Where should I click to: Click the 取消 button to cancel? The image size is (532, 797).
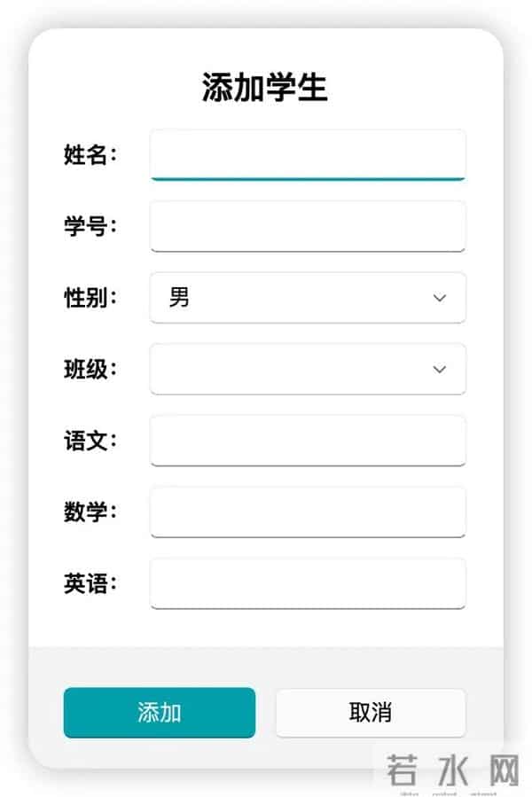click(x=371, y=712)
